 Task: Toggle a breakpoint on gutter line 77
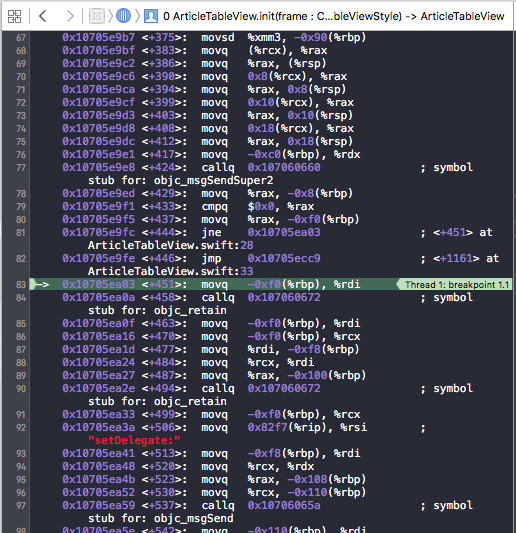[x=21, y=168]
